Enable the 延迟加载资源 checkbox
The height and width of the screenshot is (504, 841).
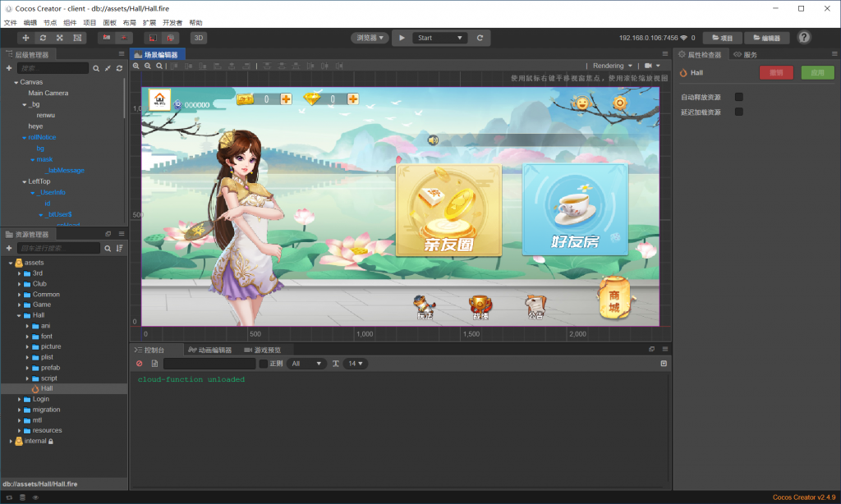738,112
